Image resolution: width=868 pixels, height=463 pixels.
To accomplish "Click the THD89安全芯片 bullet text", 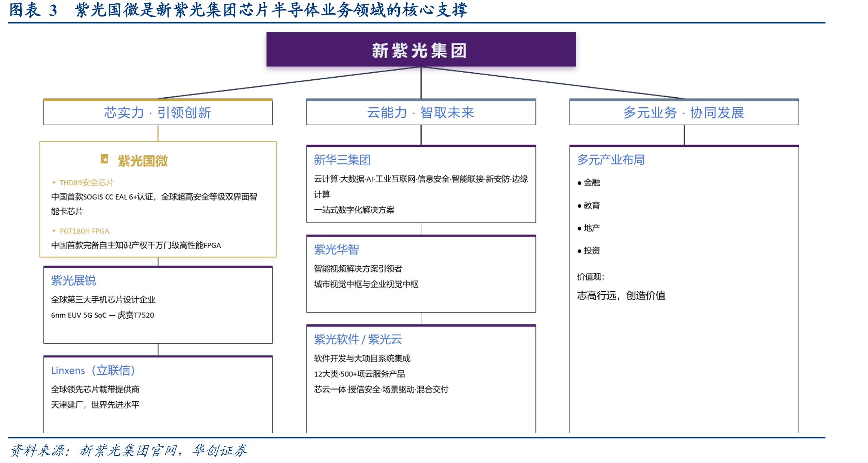I will click(87, 183).
